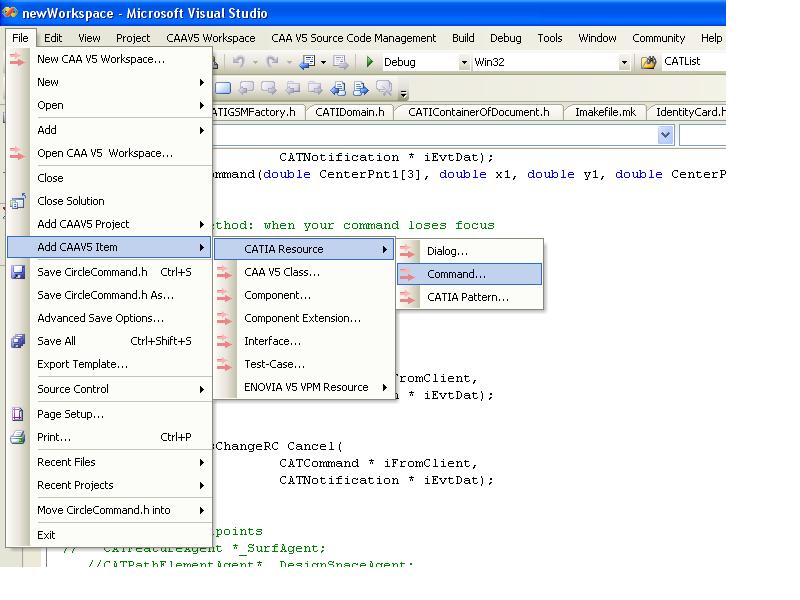Open the Window menu
Viewport: 800px width, 600px height.
click(x=597, y=38)
